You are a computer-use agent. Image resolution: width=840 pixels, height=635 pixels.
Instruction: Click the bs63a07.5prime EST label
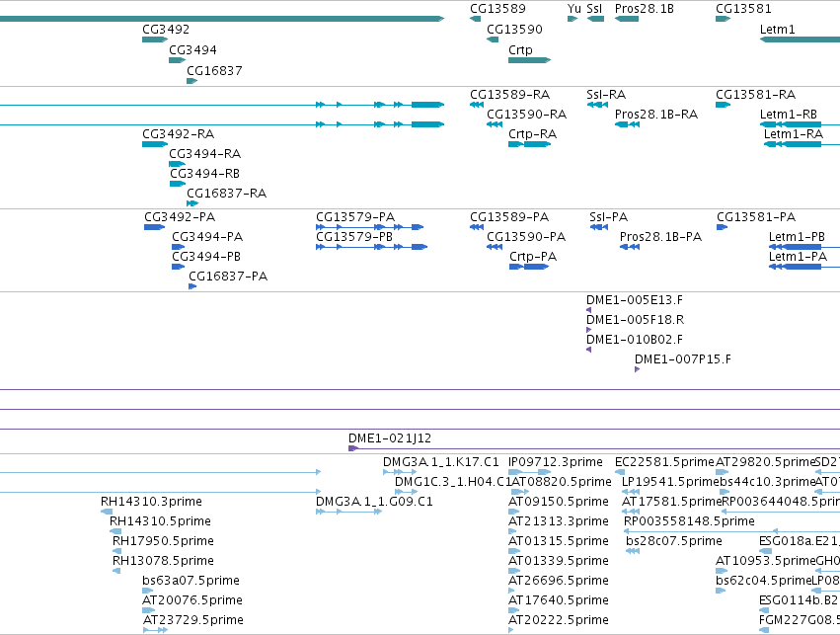[191, 581]
